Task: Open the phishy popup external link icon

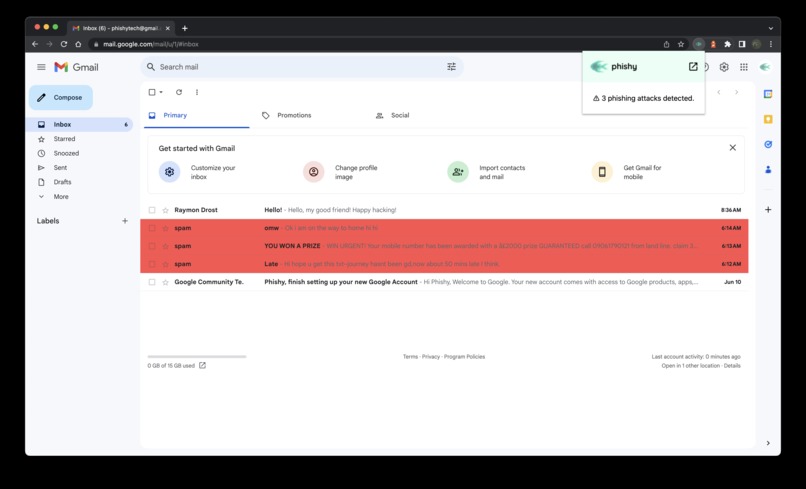Action: click(x=693, y=66)
